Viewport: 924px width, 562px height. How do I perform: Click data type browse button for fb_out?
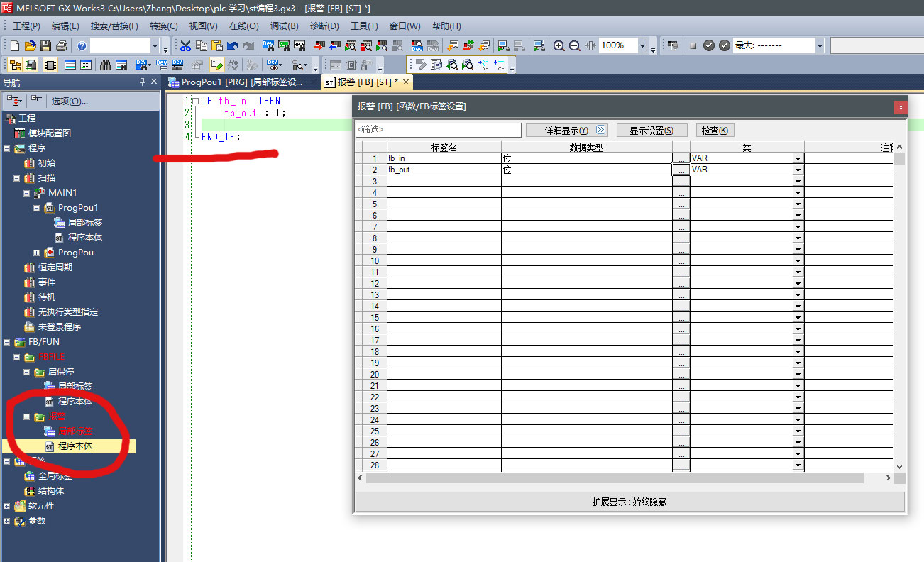[x=681, y=170]
